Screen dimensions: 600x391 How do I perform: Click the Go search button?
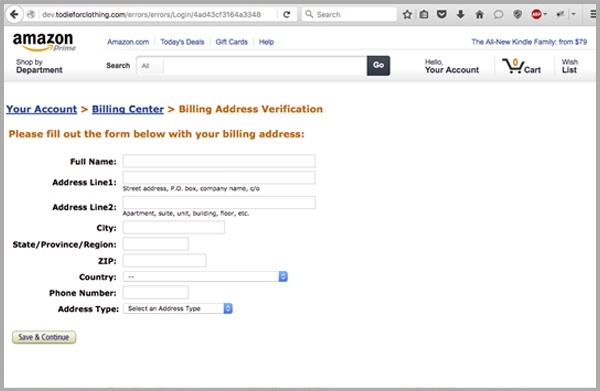point(378,65)
